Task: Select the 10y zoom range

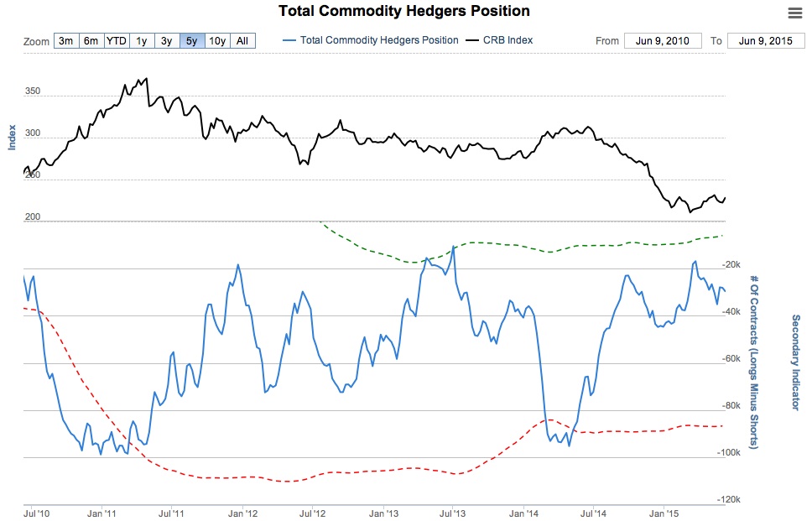Action: 217,41
